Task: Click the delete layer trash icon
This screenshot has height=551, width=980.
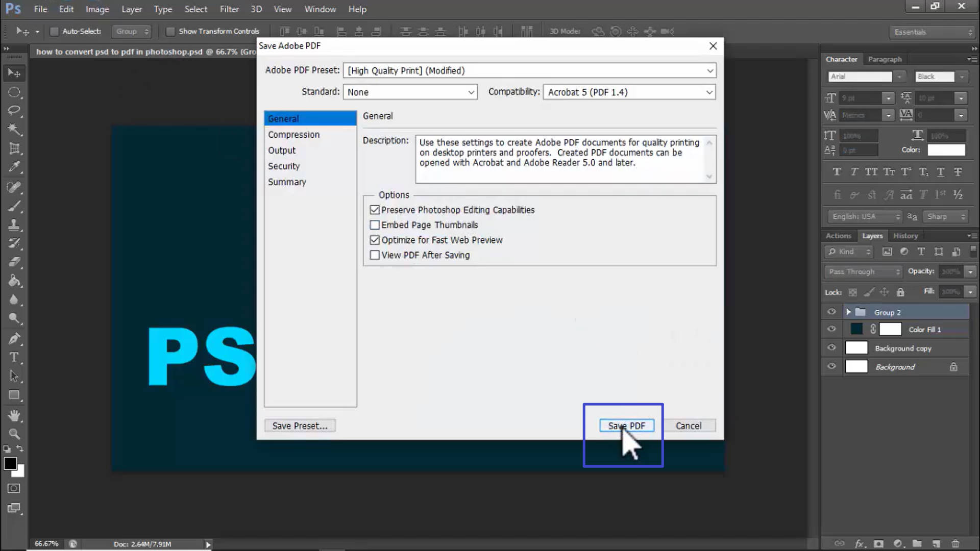Action: [955, 543]
